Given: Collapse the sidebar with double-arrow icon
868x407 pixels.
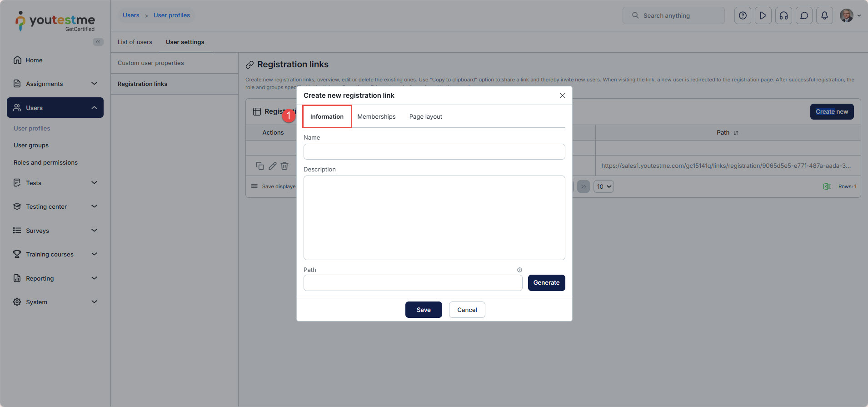Looking at the screenshot, I should click(x=98, y=42).
